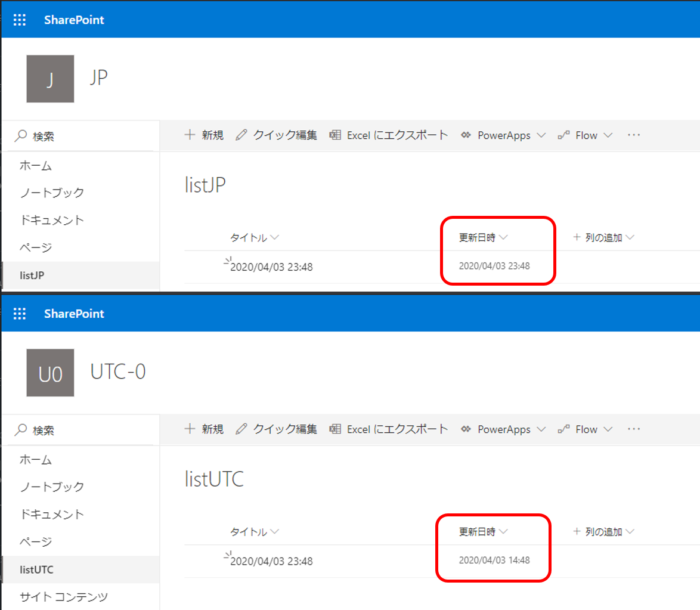Click クイック編集 in listUTC toolbar
The height and width of the screenshot is (610, 700).
[x=276, y=429]
